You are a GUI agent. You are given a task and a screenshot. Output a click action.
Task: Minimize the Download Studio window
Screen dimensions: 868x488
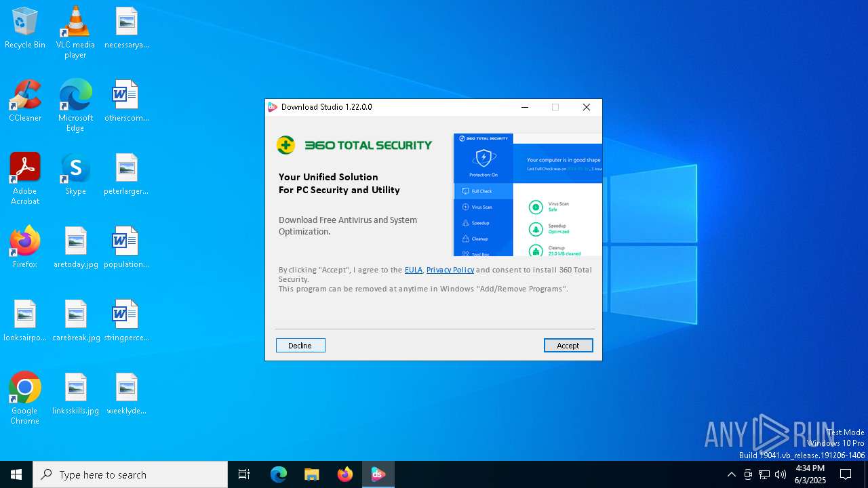[x=525, y=107]
